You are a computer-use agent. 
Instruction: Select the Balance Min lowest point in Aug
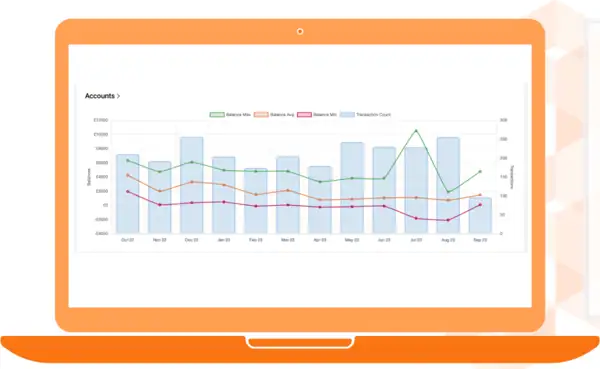[448, 220]
